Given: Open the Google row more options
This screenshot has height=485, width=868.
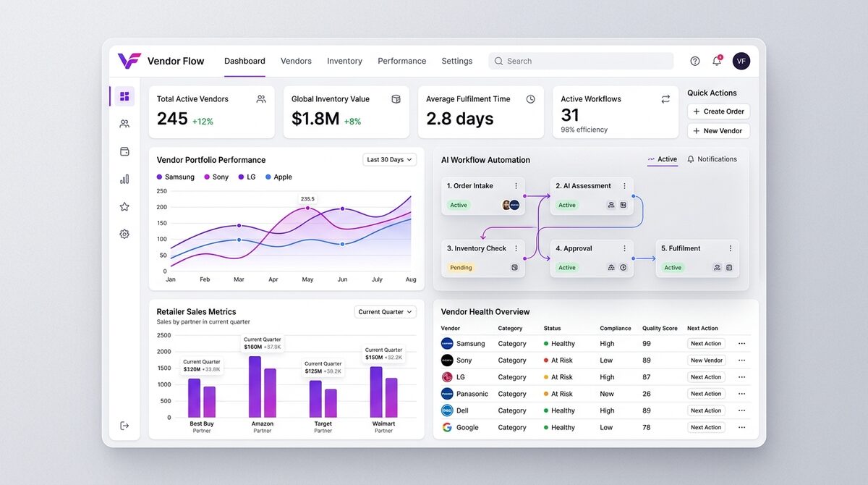Looking at the screenshot, I should [741, 427].
